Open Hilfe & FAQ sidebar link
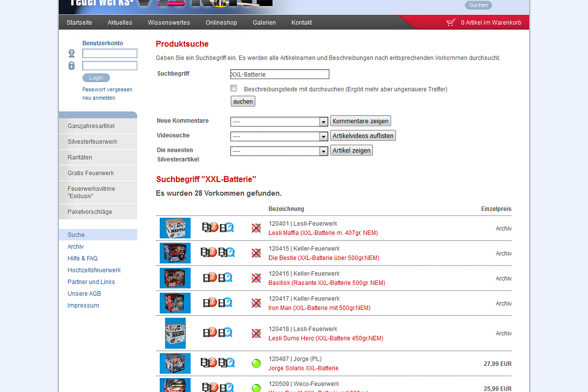 (x=82, y=258)
